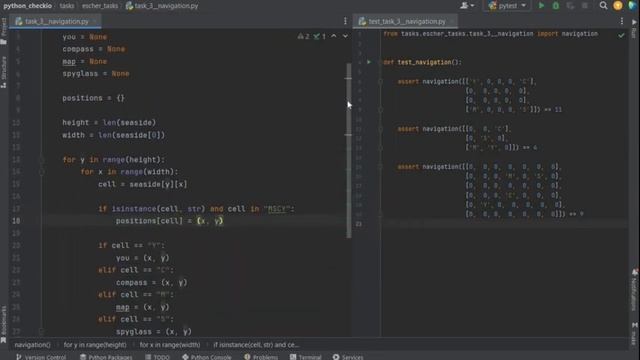Close the task_3__navigation.py tab
This screenshot has width=640, height=360.
click(x=94, y=21)
